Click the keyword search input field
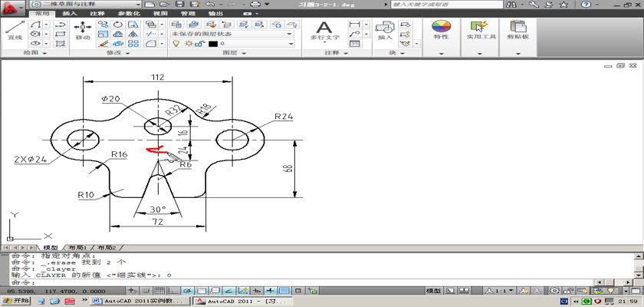This screenshot has height=307, width=644. coord(446,4)
